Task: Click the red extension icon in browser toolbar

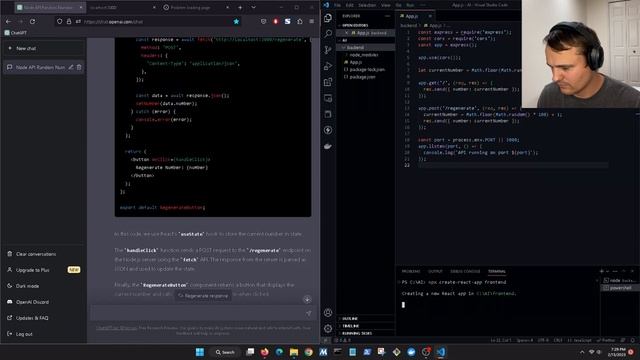Action: 276,21
